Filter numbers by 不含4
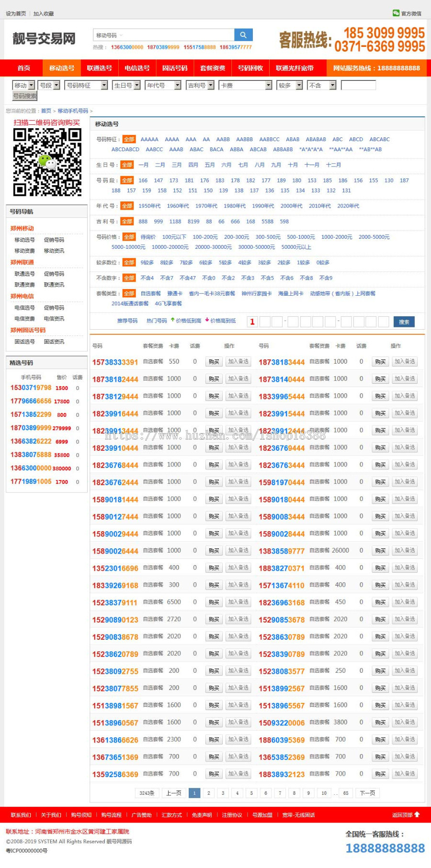 click(x=147, y=278)
